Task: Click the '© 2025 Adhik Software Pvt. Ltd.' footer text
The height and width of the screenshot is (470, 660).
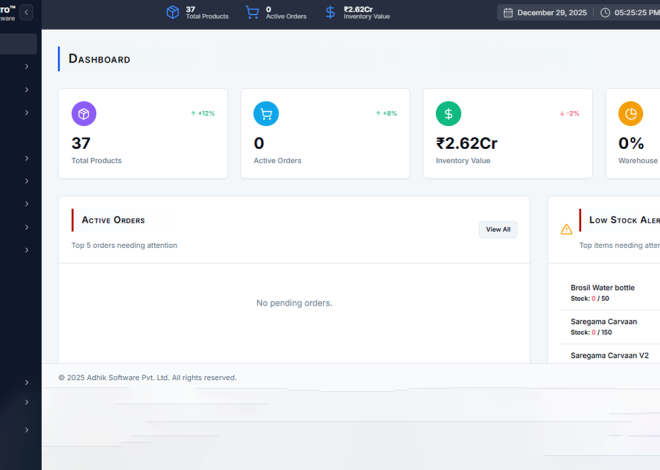Action: click(x=147, y=378)
